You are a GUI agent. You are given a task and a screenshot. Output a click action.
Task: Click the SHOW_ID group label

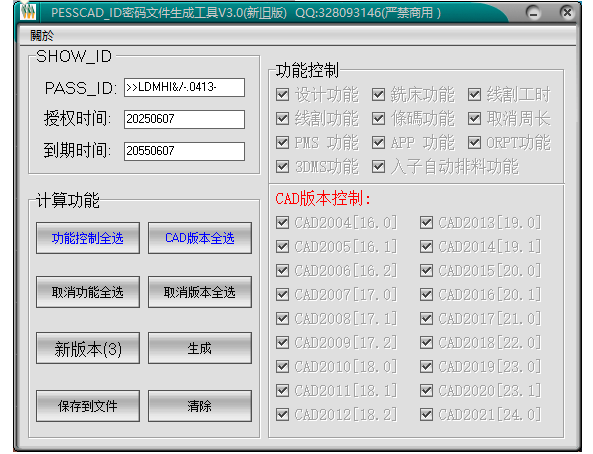(x=74, y=57)
